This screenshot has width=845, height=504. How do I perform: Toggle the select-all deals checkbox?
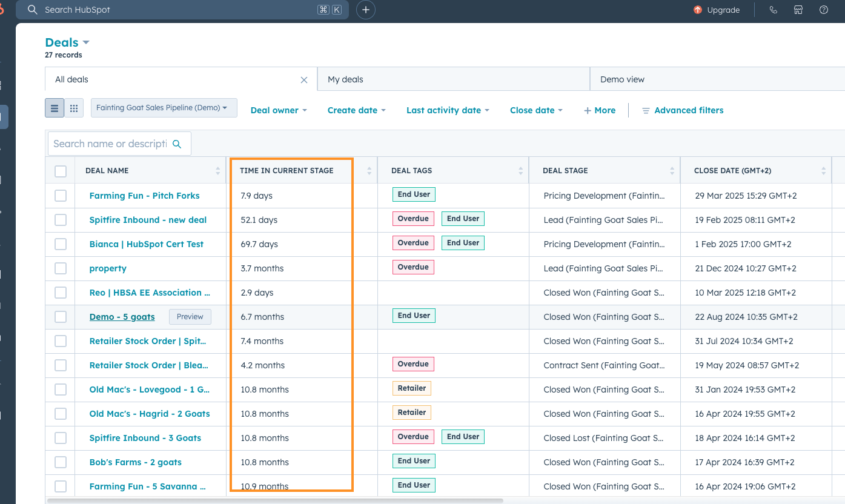point(61,171)
